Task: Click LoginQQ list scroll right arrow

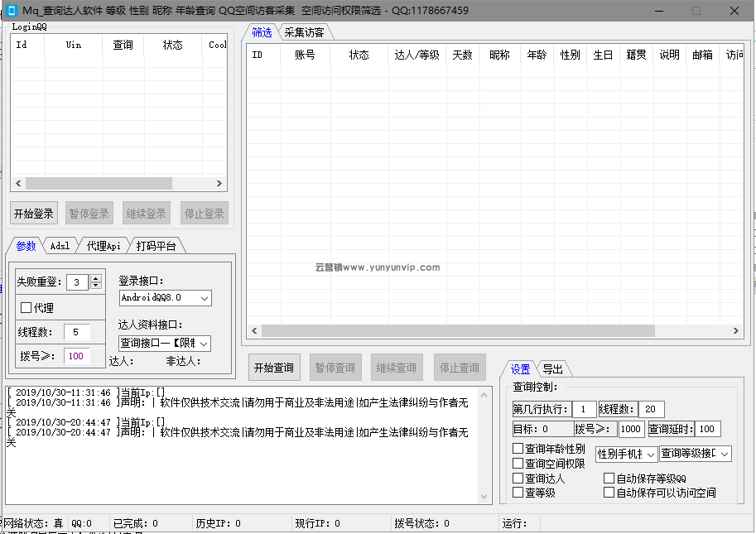Action: pos(219,183)
